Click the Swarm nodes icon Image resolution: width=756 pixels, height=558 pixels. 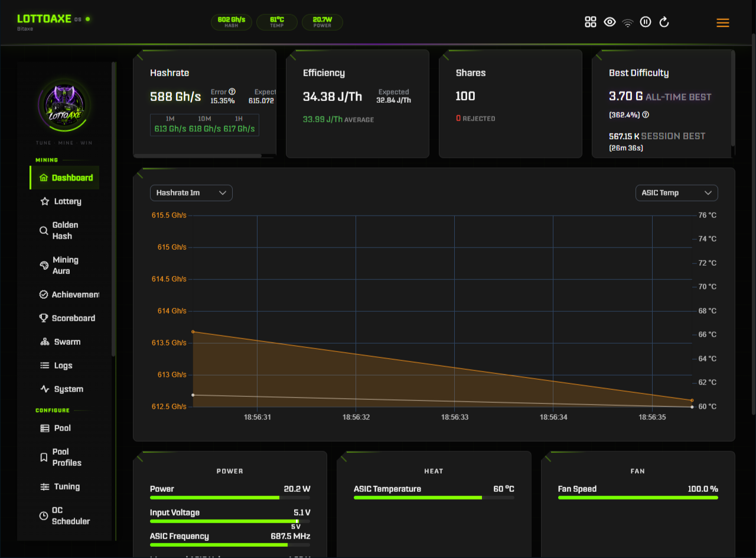click(44, 342)
